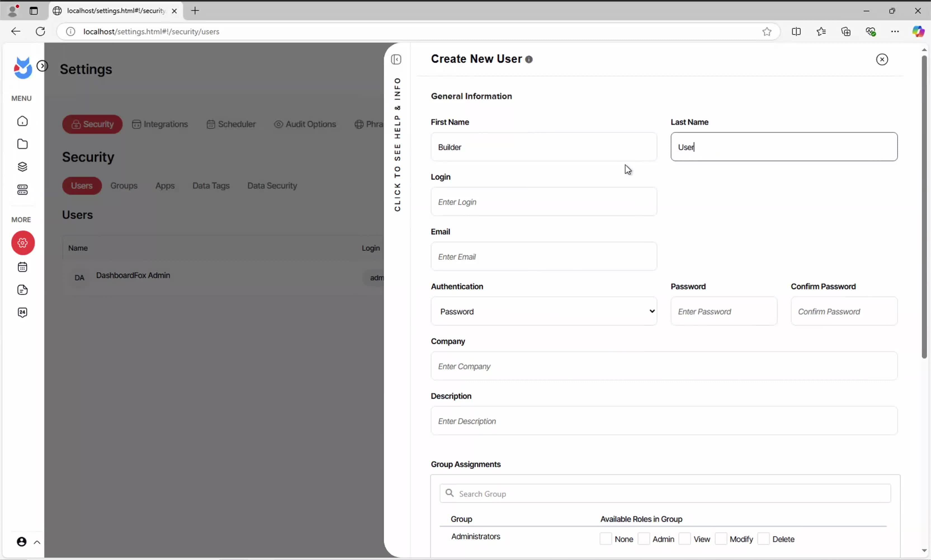931x560 pixels.
Task: Click the stacked layers sidebar icon
Action: tap(23, 167)
